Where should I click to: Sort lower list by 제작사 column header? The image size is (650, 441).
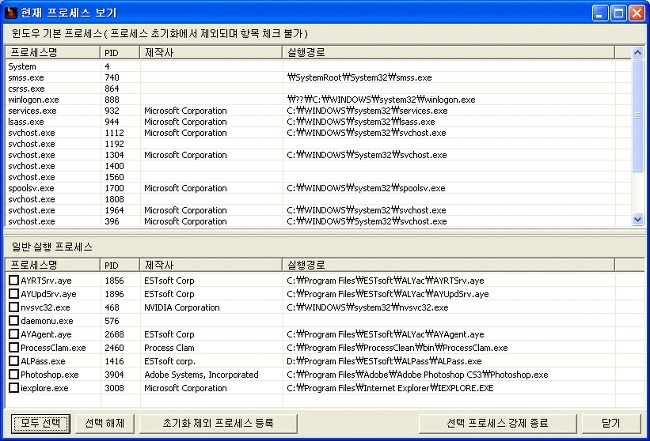point(211,265)
